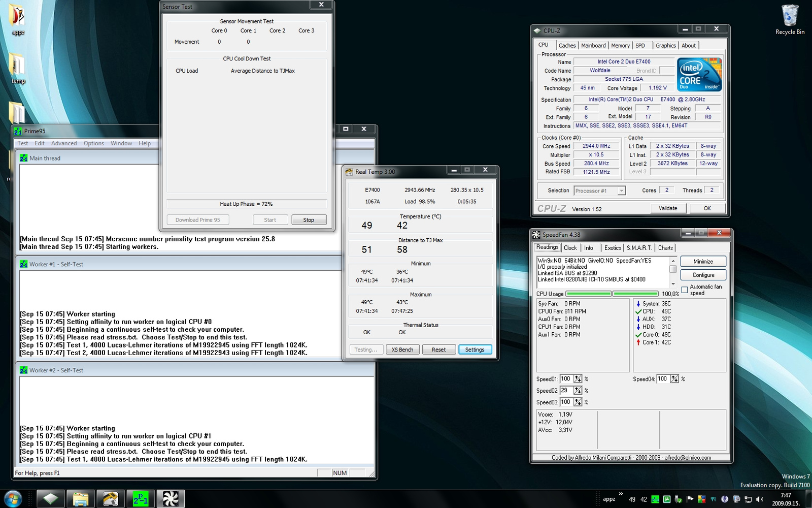Viewport: 812px width, 508px height.
Task: Open the Clock tab in SpeedFan
Action: [570, 248]
